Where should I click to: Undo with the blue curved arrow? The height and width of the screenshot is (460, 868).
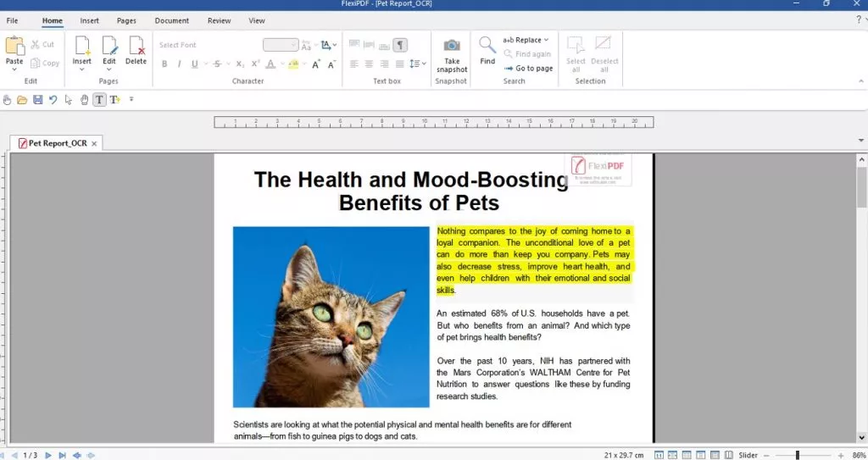pyautogui.click(x=53, y=100)
